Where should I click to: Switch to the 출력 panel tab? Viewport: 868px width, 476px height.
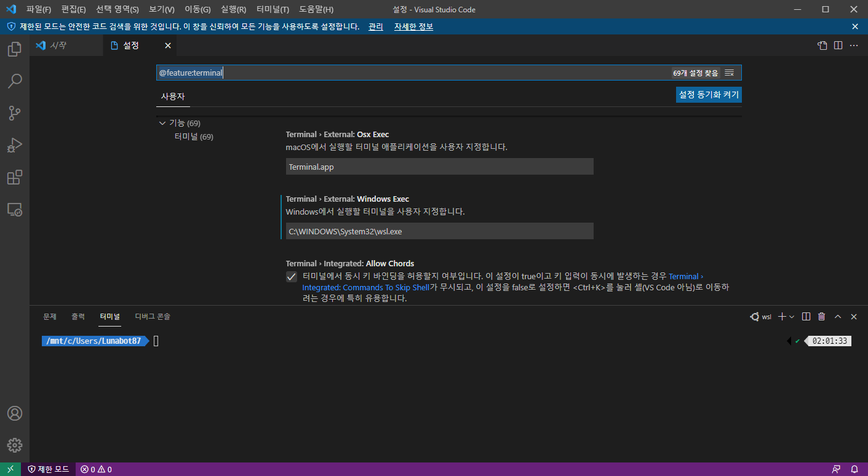(x=78, y=317)
